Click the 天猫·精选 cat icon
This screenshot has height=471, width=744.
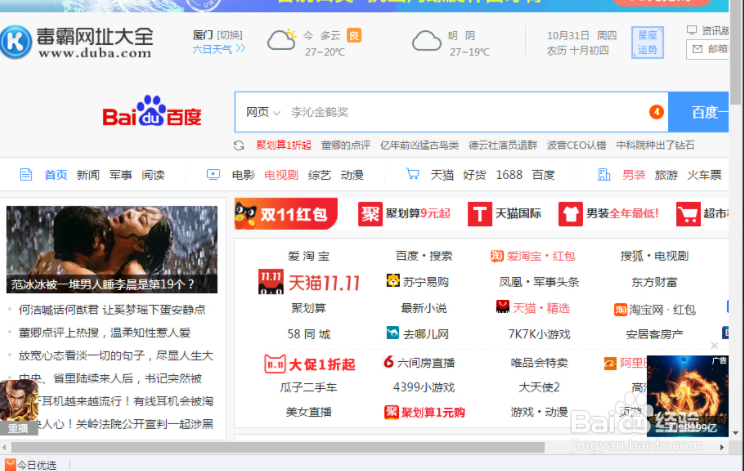point(502,307)
